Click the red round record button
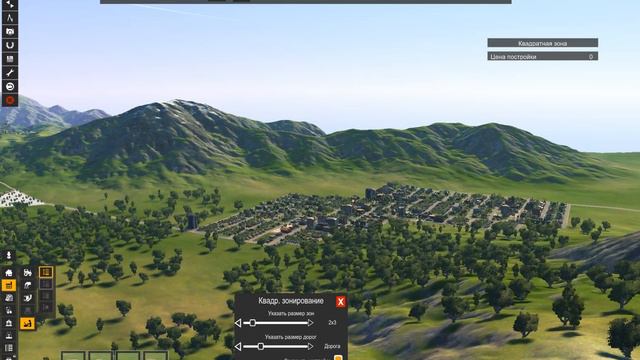 click(10, 100)
